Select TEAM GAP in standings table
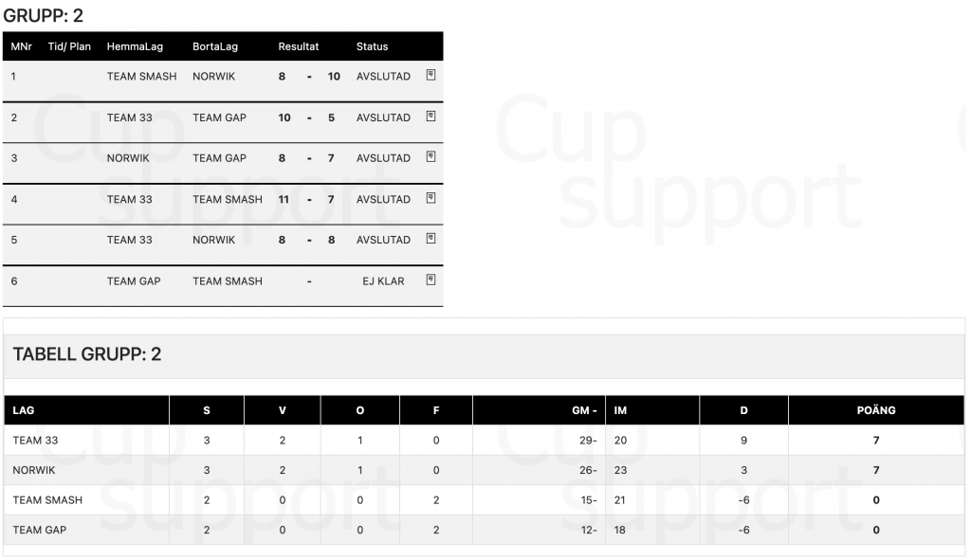 click(x=40, y=530)
